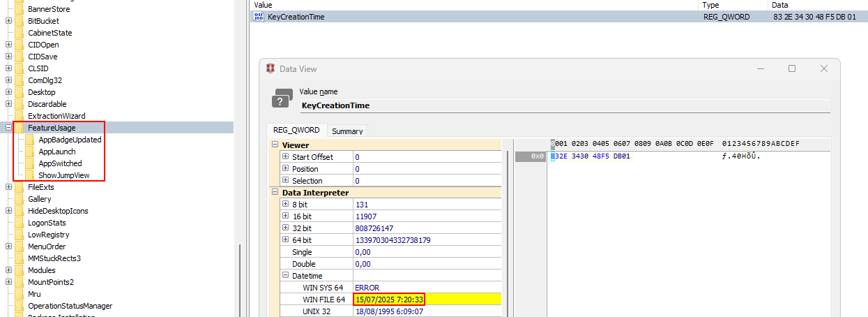Select the AppBadgeUpdated folder icon
868x317 pixels.
coord(29,140)
